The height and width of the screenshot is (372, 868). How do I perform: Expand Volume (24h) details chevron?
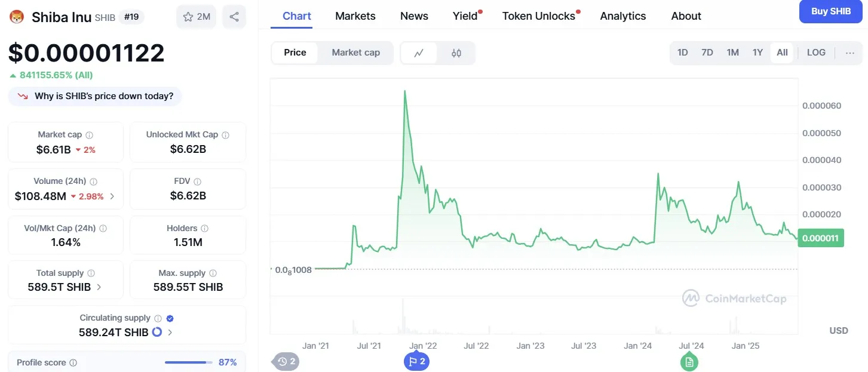pyautogui.click(x=112, y=196)
